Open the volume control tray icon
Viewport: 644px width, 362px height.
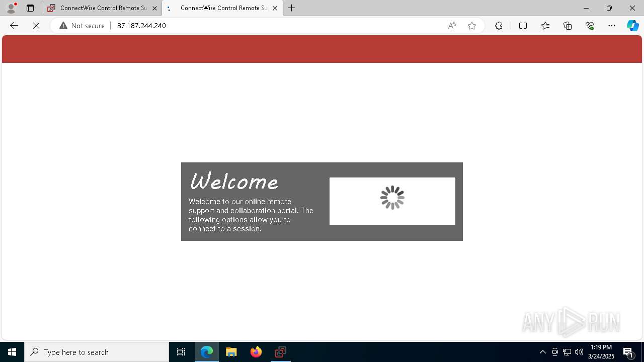point(579,352)
